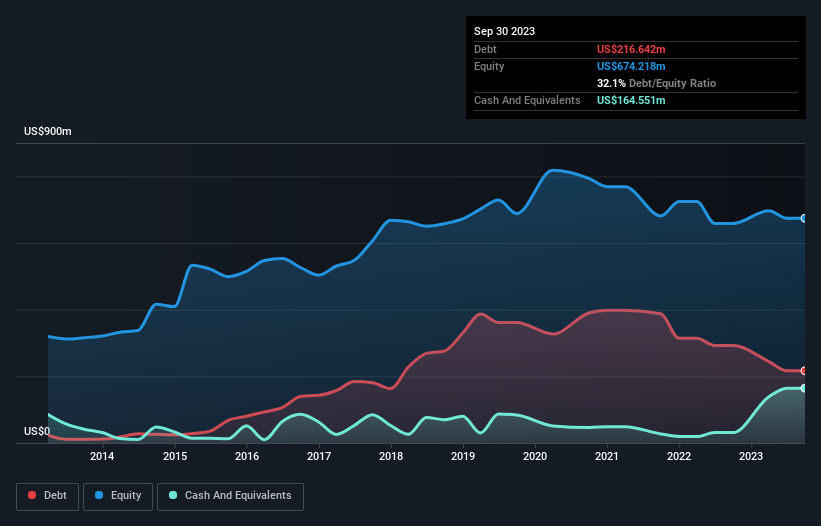Click the red dot in the Debt legend
Image resolution: width=821 pixels, height=526 pixels.
point(33,496)
